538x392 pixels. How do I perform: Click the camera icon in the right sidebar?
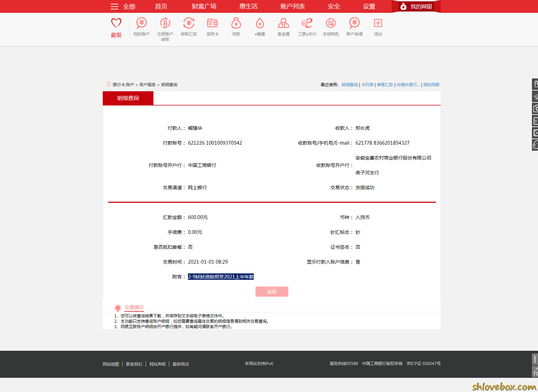(x=535, y=108)
